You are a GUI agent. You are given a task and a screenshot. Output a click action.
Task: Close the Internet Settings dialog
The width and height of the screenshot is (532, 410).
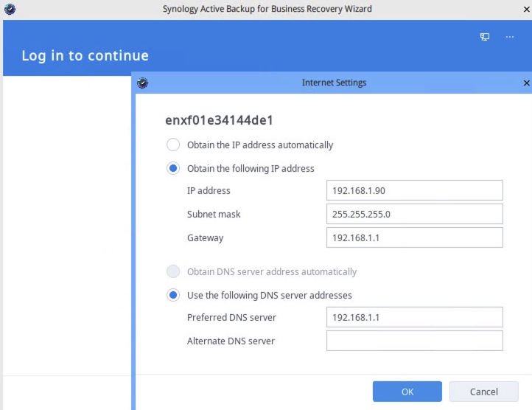pyautogui.click(x=526, y=83)
